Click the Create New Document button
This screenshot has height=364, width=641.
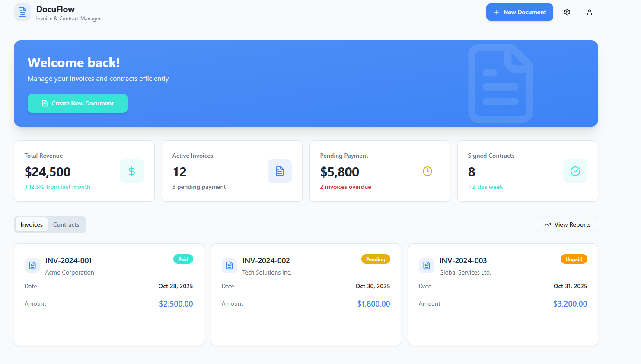tap(78, 103)
